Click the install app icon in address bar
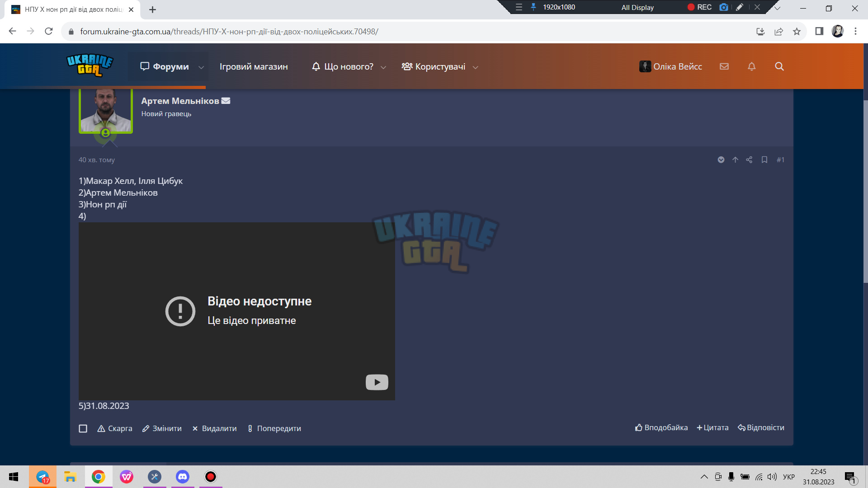Image resolution: width=868 pixels, height=488 pixels. (x=760, y=31)
